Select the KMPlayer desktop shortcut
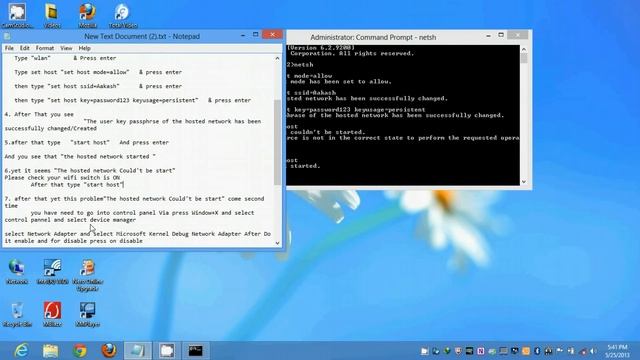Viewport: 640px width, 360px height. (87, 314)
